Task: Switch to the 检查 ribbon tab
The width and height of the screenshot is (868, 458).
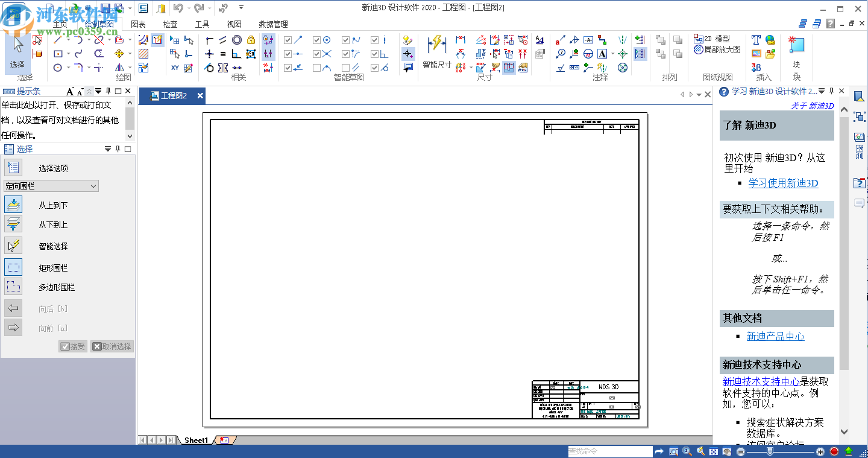Action: (171, 24)
